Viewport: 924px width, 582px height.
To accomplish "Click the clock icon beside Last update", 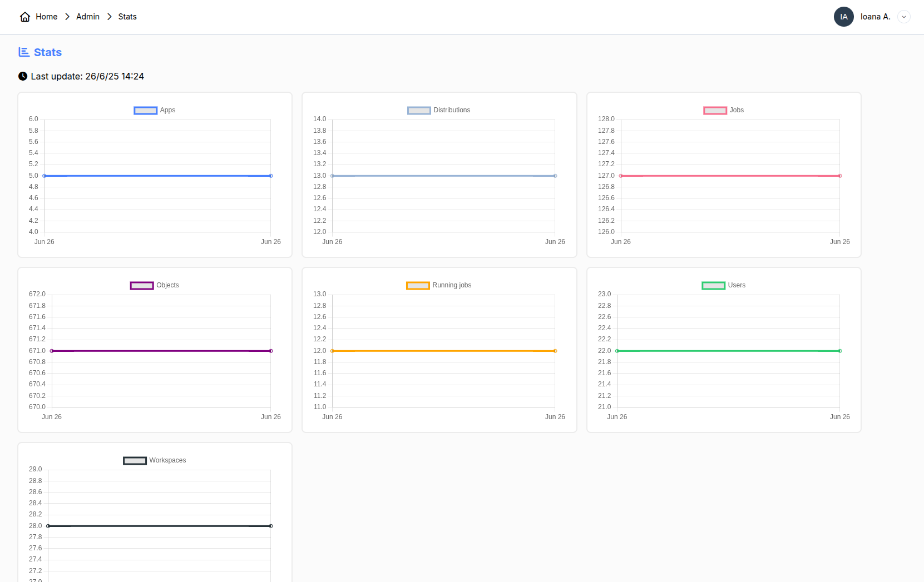I will coord(23,76).
